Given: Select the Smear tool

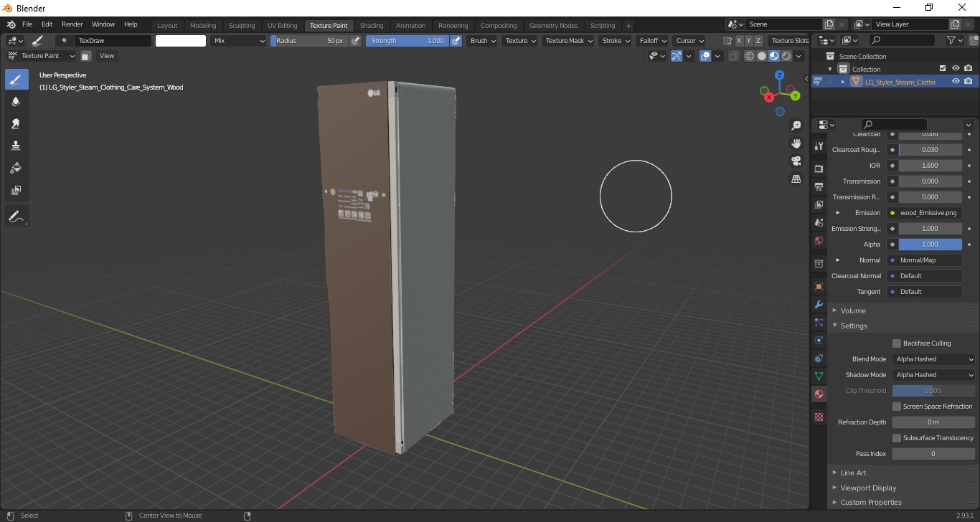Looking at the screenshot, I should coord(17,124).
